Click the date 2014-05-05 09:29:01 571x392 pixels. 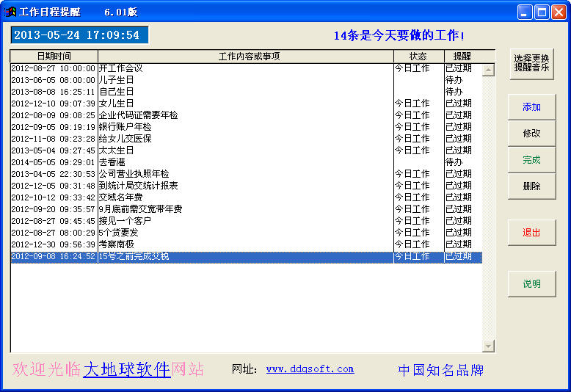[53, 162]
